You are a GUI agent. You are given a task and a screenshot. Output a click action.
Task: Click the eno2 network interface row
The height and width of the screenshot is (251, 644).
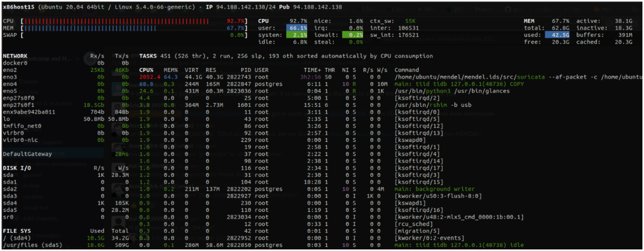tap(66, 70)
